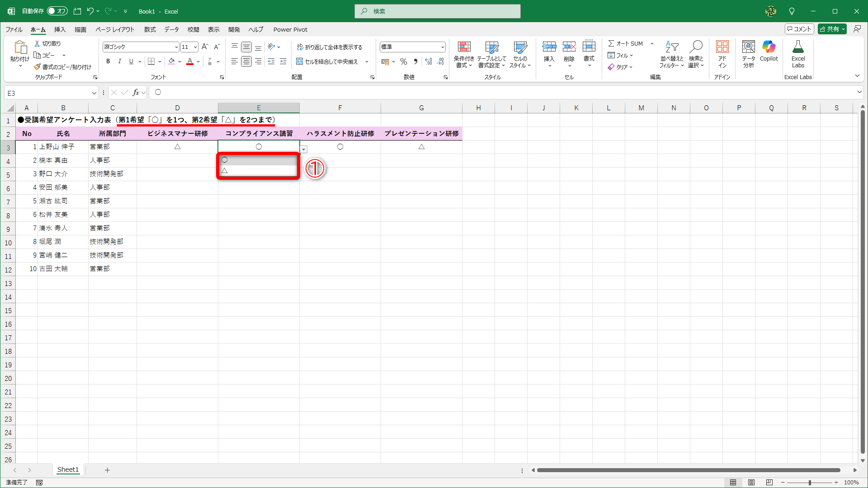The width and height of the screenshot is (868, 488).
Task: Toggle Wrap Text option
Action: (330, 47)
